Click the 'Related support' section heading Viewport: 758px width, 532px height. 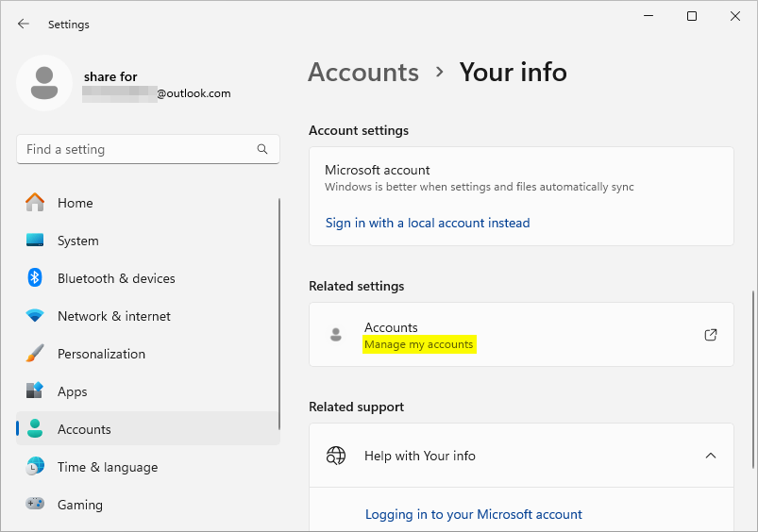point(356,407)
